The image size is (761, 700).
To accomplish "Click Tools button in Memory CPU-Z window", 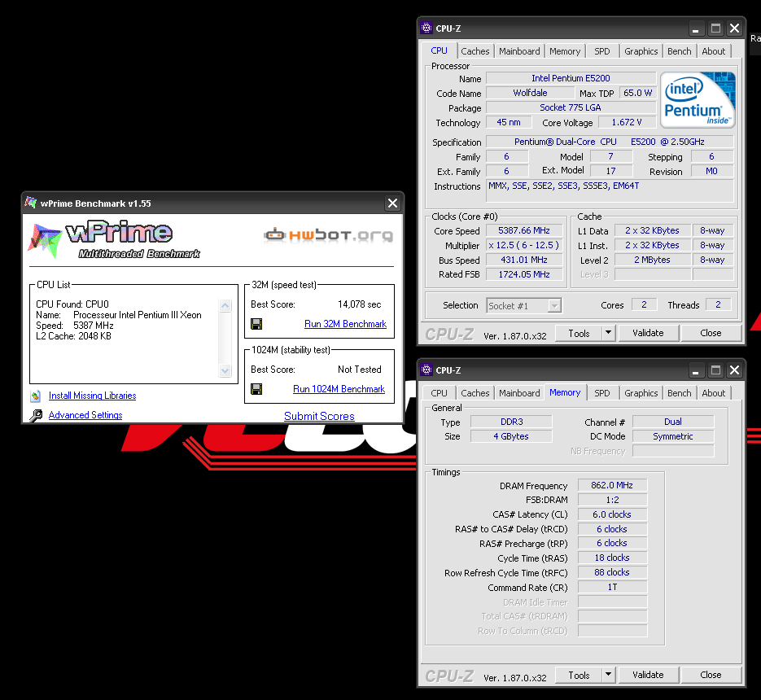I will coord(579,675).
